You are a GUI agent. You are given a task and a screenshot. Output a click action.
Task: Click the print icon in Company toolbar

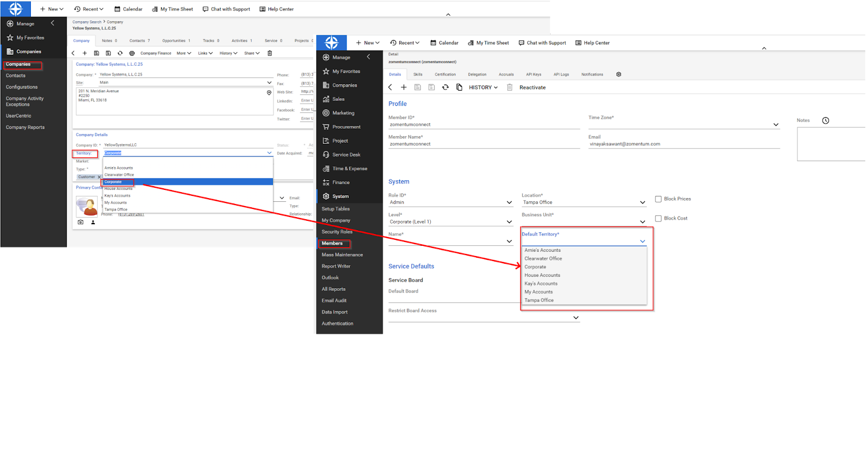132,53
